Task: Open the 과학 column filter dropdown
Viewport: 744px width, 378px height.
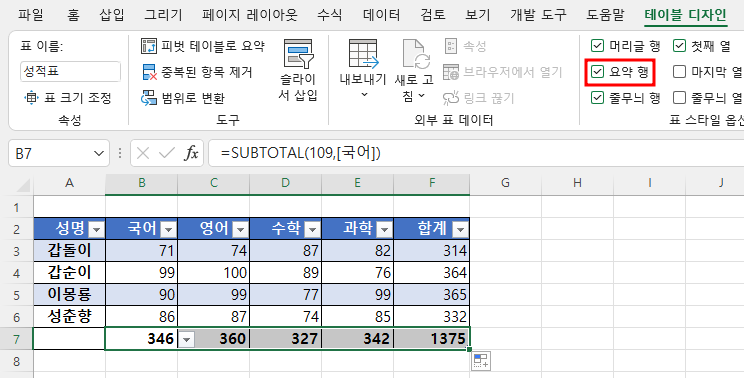Action: [x=384, y=230]
